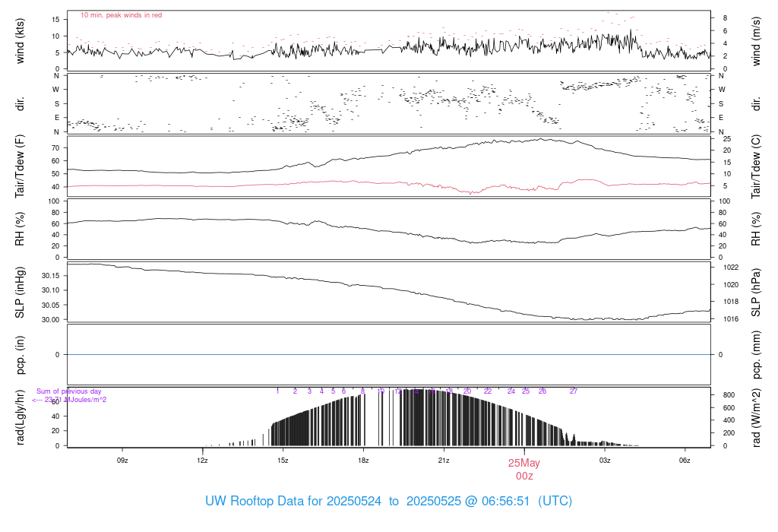Click the purple '1' hour marker

coord(278,391)
